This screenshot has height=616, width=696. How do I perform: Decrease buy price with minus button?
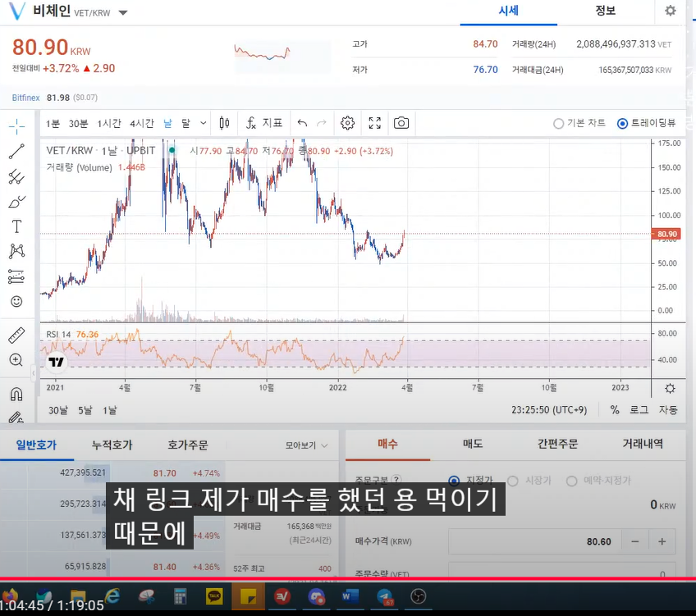point(634,541)
